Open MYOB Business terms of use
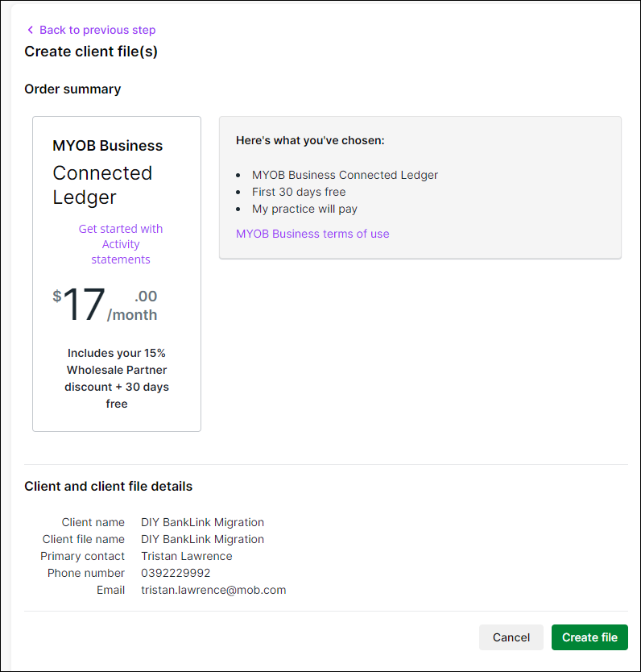Screen dimensions: 641x672 coord(312,234)
